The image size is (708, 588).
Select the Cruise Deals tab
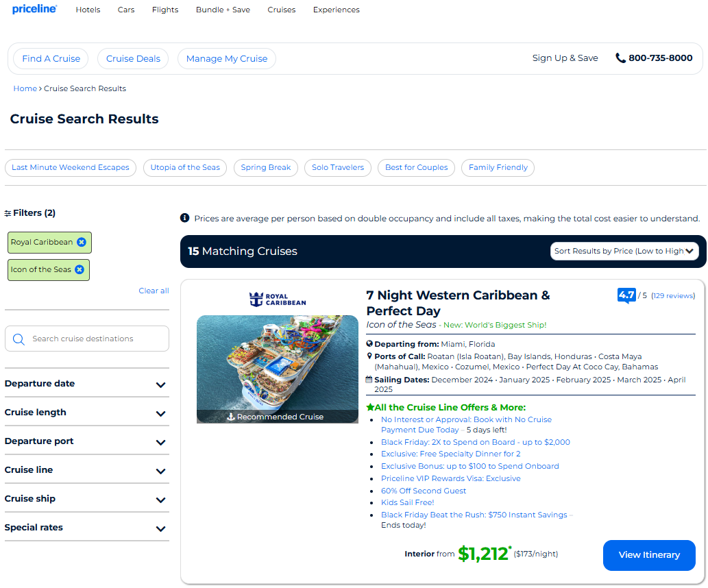pos(133,59)
